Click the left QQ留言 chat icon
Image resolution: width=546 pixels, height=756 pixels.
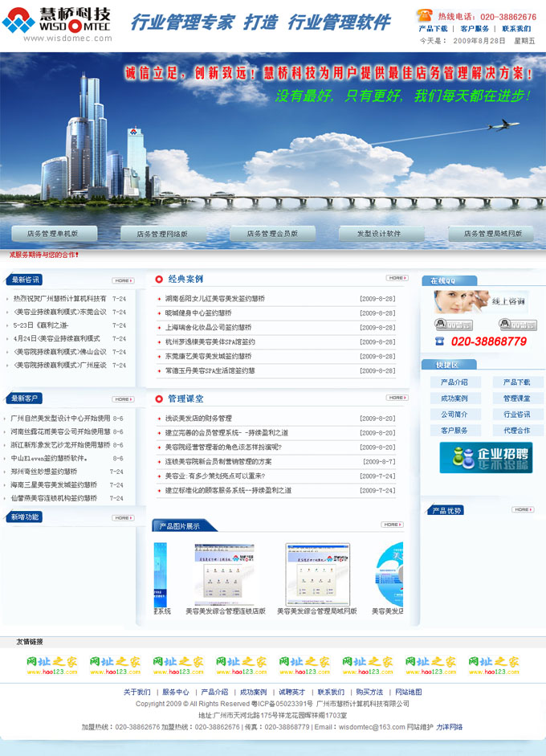(454, 325)
